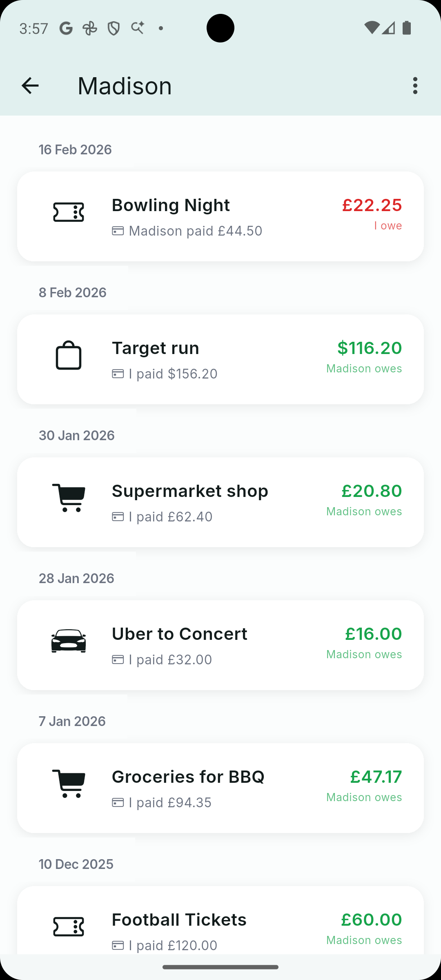
Task: Open the Target run expense title
Action: point(156,348)
